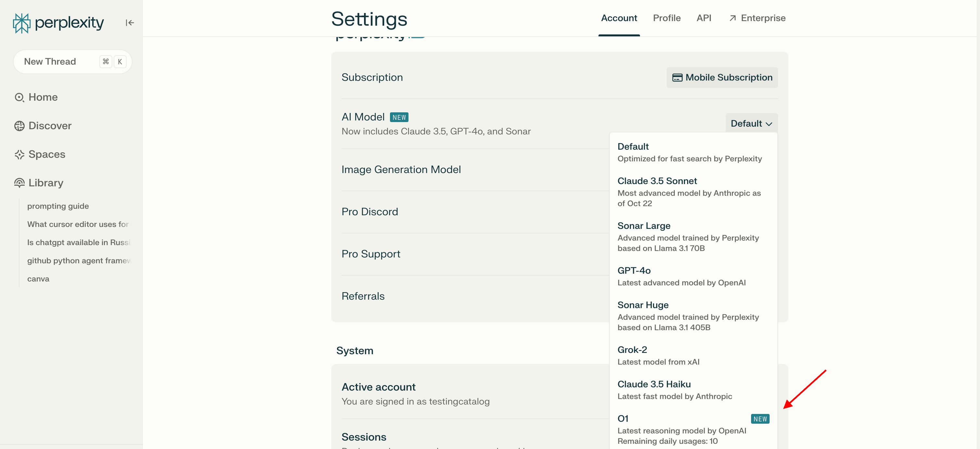Switch to the Account tab
This screenshot has height=449, width=980.
pos(619,18)
